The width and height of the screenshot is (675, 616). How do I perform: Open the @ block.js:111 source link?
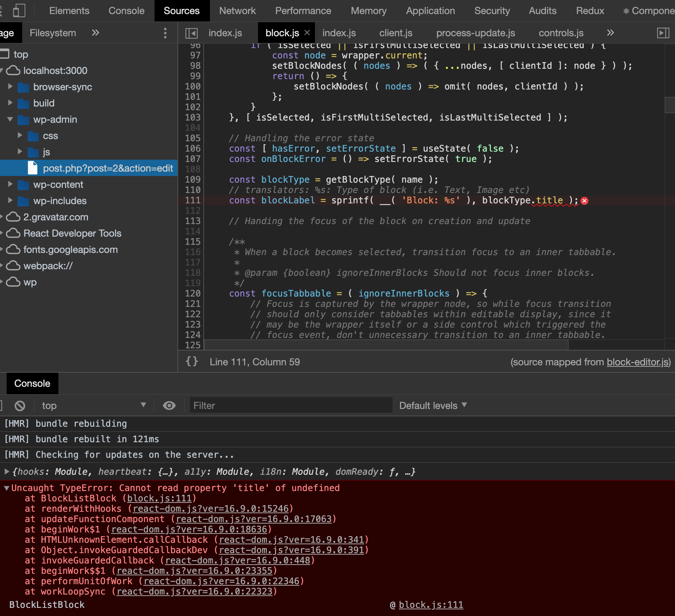click(x=431, y=605)
